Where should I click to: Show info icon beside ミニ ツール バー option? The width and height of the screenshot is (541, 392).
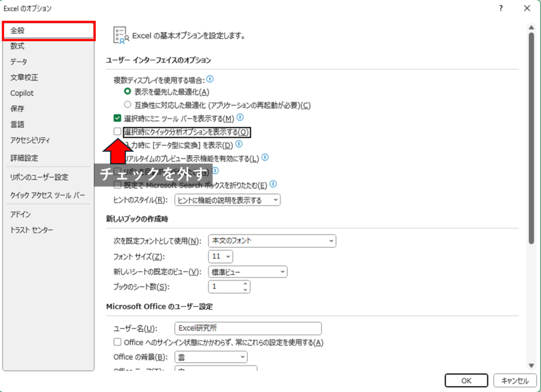[240, 118]
